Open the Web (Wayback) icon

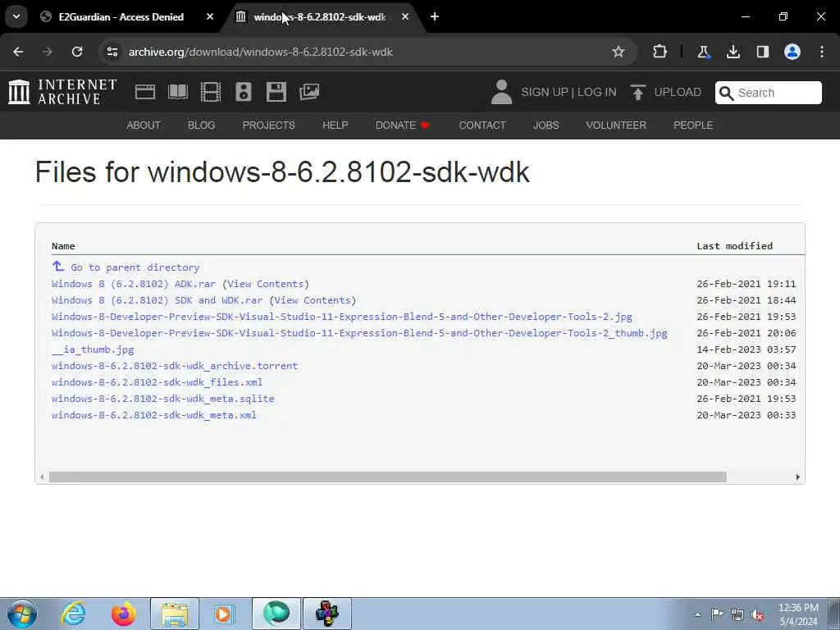pos(145,92)
